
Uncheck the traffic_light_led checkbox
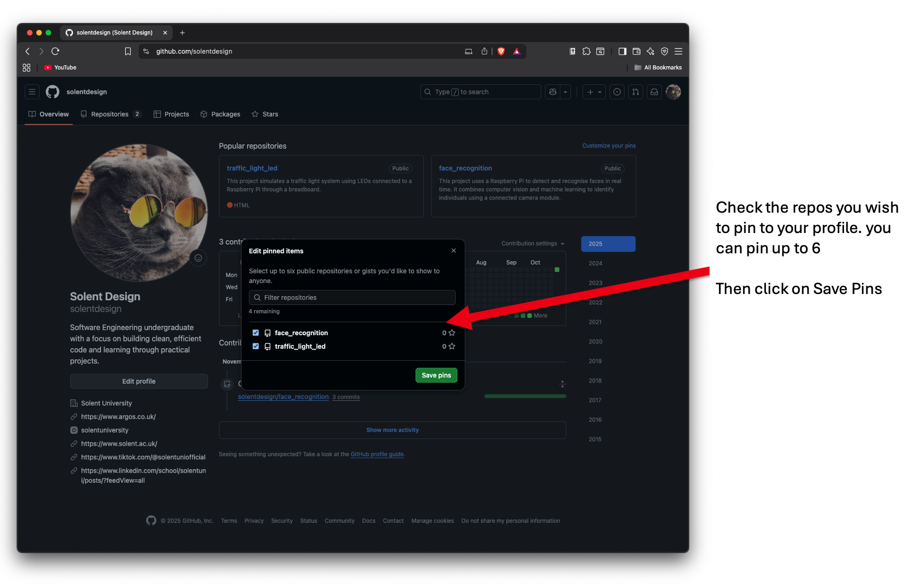point(255,346)
